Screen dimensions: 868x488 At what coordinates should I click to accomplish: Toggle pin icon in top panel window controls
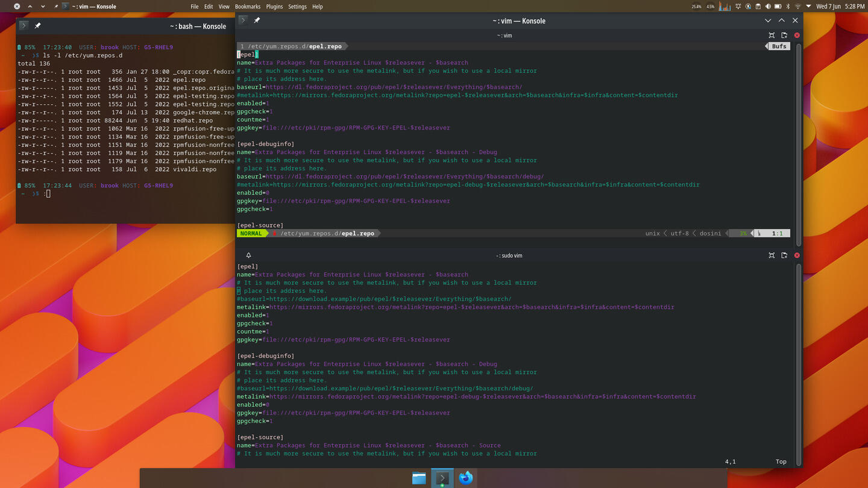(56, 7)
